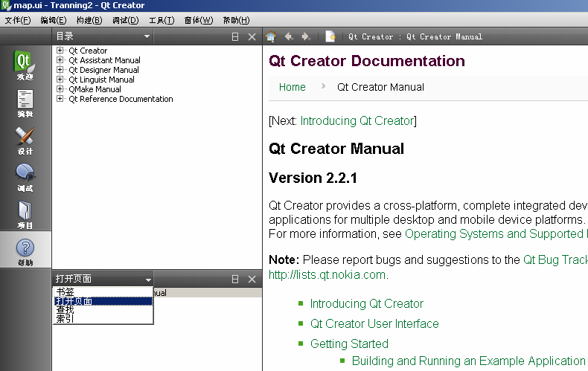Viewport: 588px width, 371px height.
Task: Open the Qt Bug Tracker link
Action: tap(555, 259)
